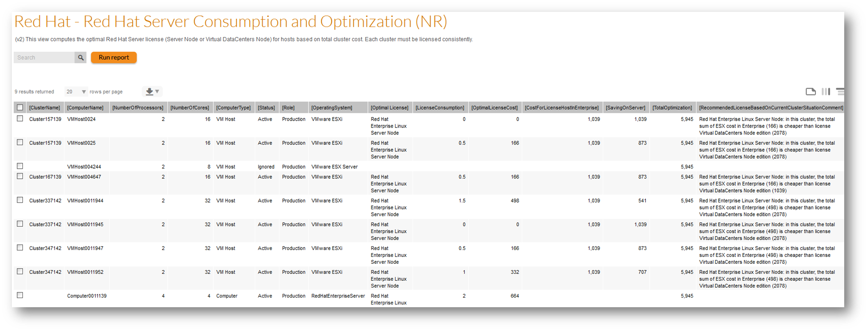Click the Computer type cell for Computer0011139
This screenshot has width=868, height=331.
click(x=227, y=296)
